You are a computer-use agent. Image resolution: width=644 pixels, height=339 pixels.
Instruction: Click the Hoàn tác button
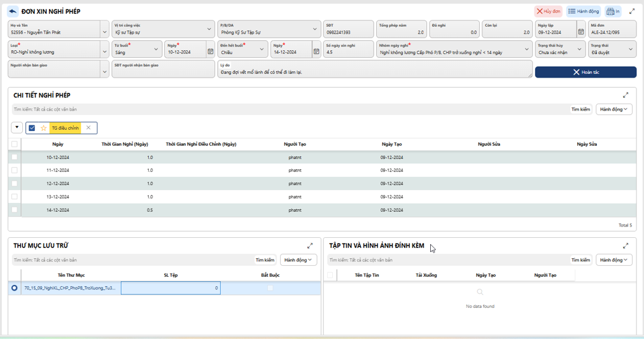click(x=585, y=73)
